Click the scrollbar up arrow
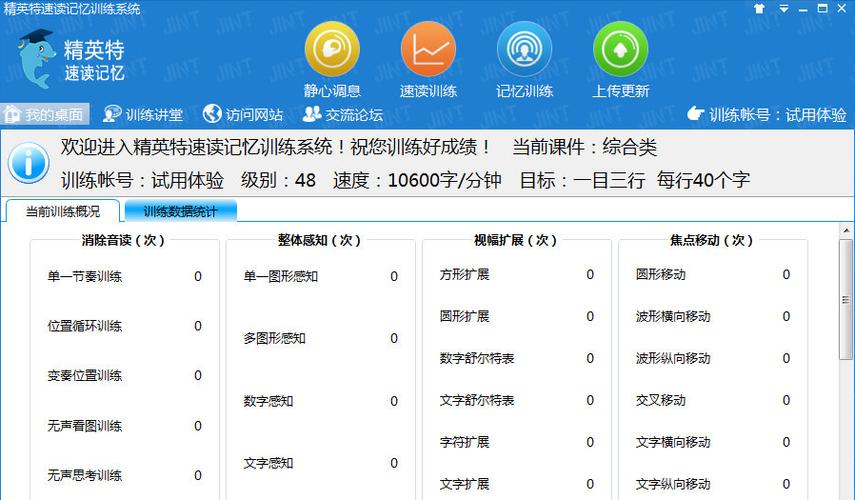Viewport: 855px width, 500px height. coord(846,231)
